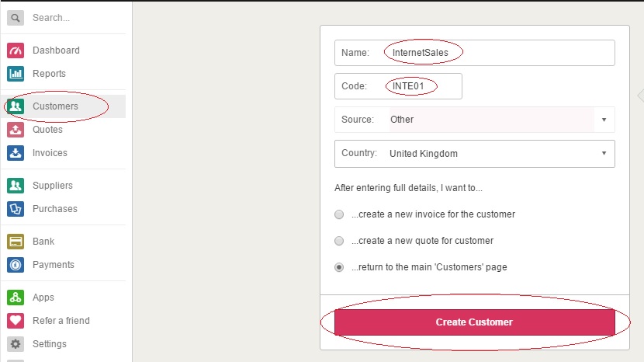644x362 pixels.
Task: Click the Create Customer button
Action: pos(474,322)
